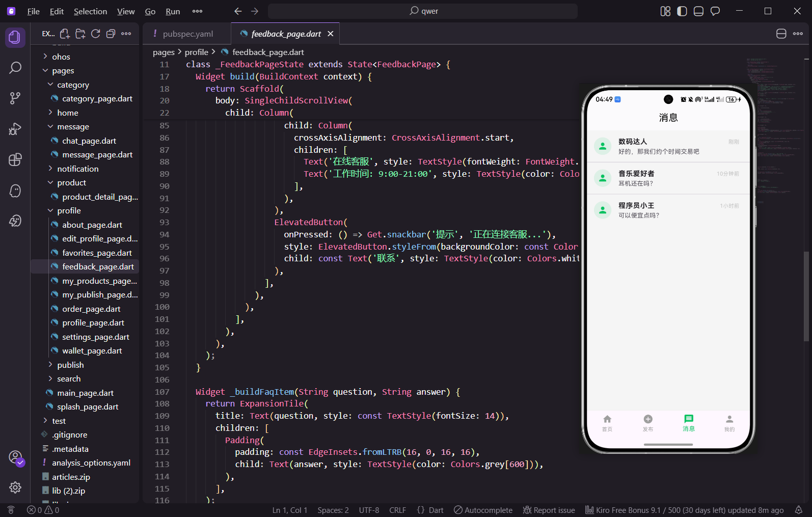Refresh the Explorer file tree
Screen dimensions: 812x517
pyautogui.click(x=95, y=34)
